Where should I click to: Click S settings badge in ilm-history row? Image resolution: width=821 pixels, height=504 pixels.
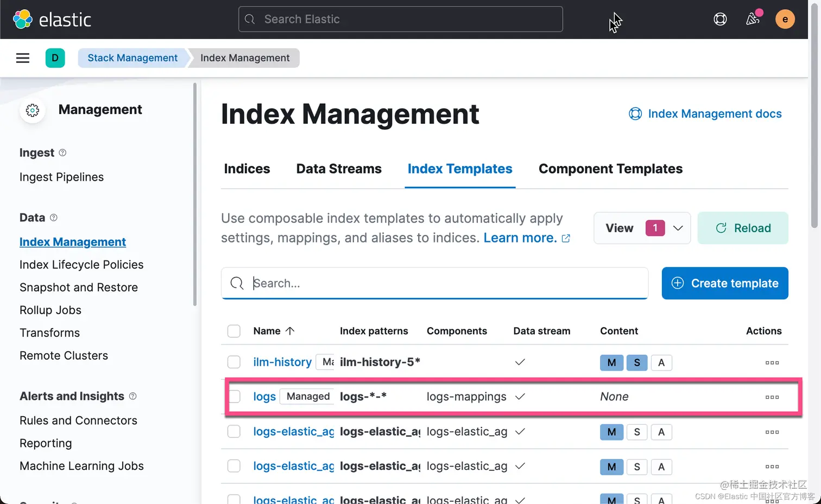tap(637, 363)
